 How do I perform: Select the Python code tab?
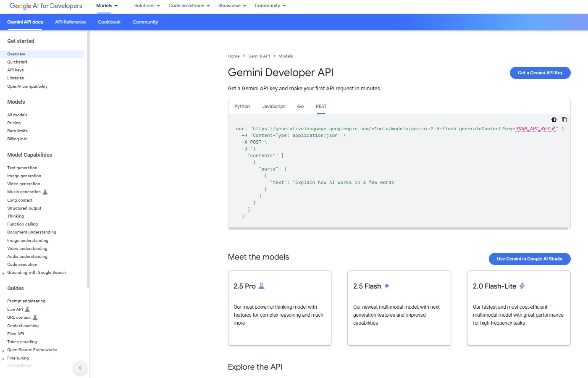[x=242, y=106]
